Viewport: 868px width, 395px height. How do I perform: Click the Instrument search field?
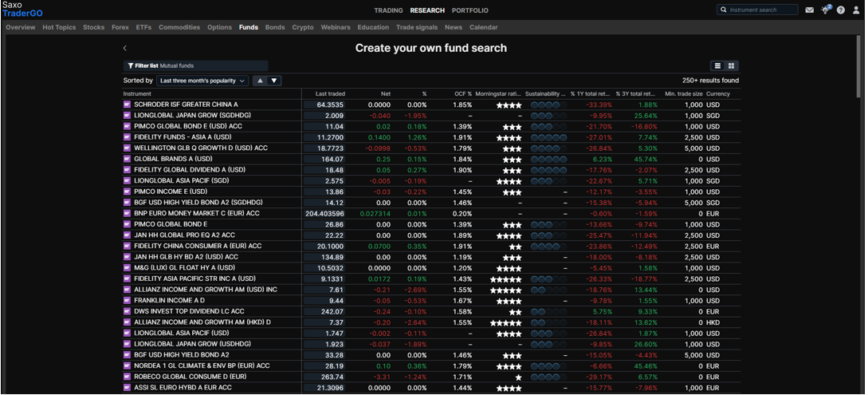click(x=757, y=10)
